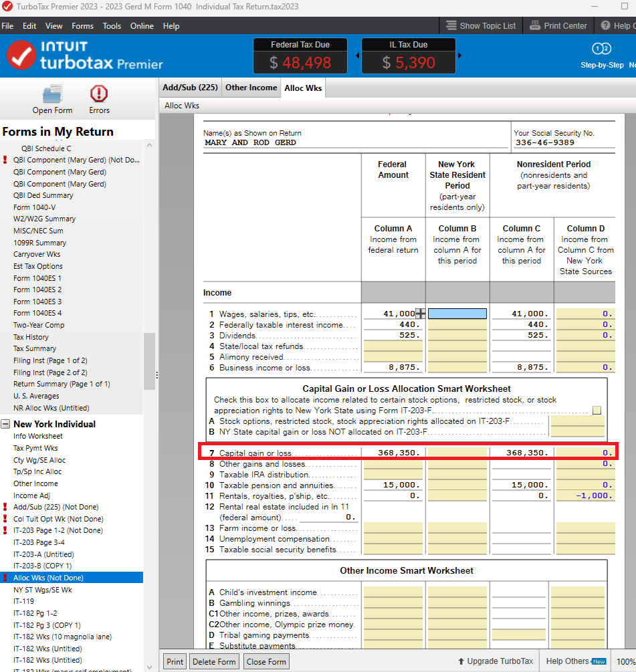Collapse the New York Individual section
This screenshot has width=636, height=672.
[x=5, y=425]
